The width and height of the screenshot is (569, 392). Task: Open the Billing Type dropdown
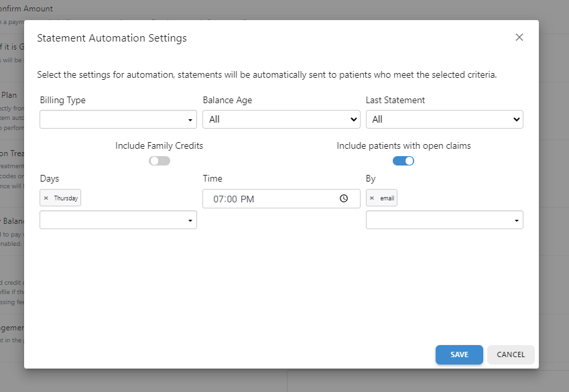click(118, 119)
